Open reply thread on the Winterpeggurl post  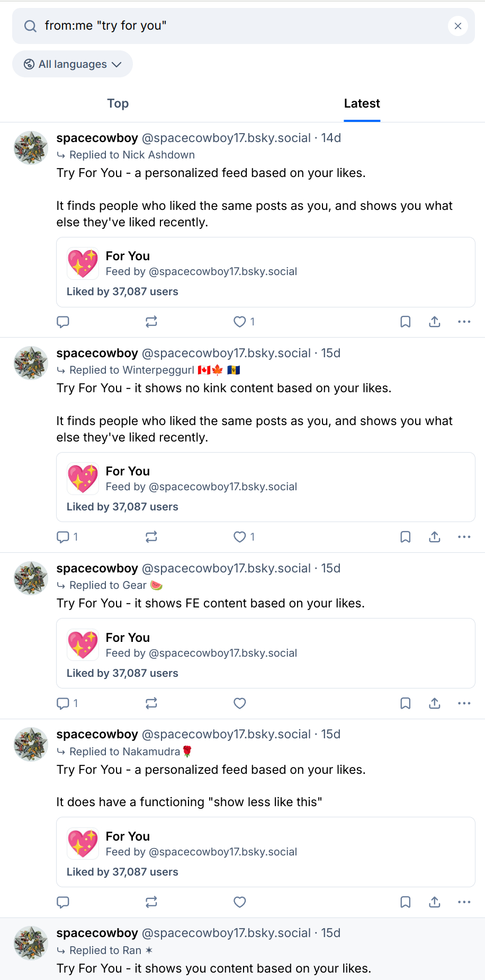[x=63, y=537]
